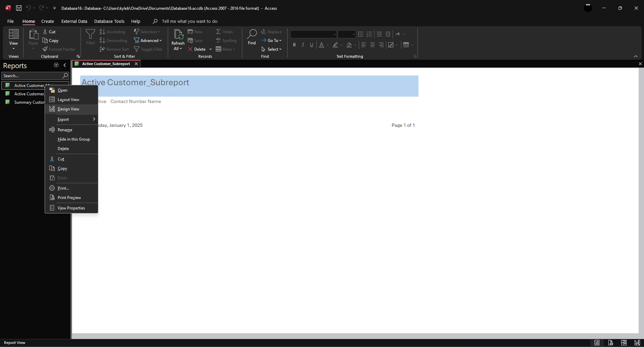Open the Go To dropdown

point(271,41)
